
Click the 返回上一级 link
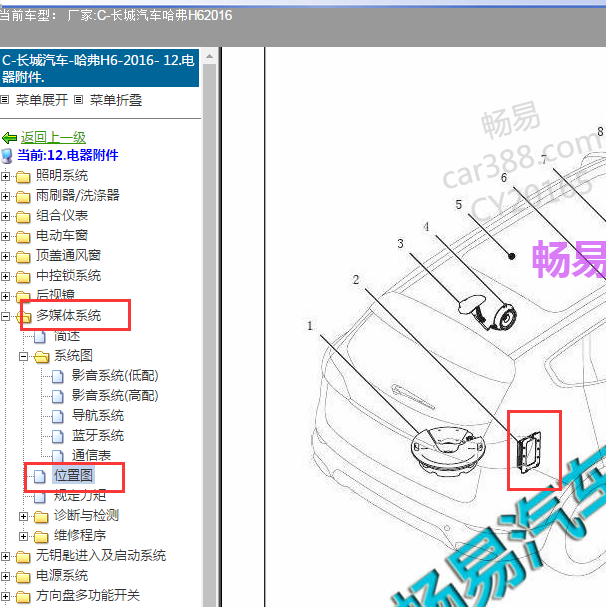(53, 137)
